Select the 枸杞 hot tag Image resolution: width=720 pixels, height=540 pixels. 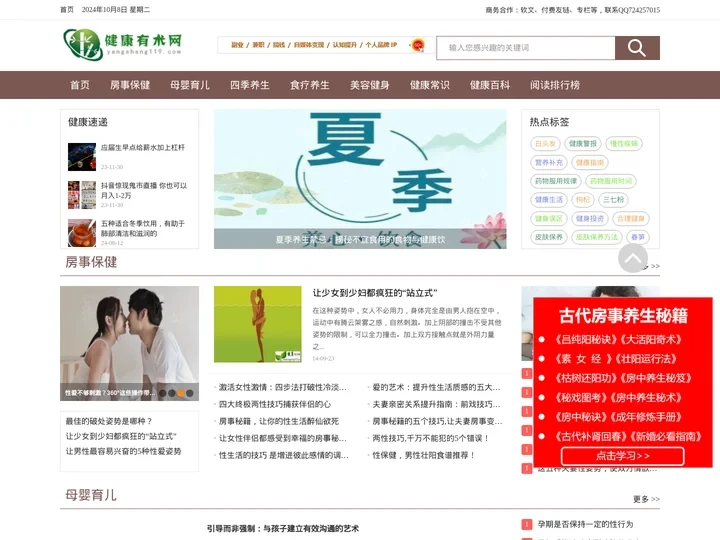(x=583, y=200)
